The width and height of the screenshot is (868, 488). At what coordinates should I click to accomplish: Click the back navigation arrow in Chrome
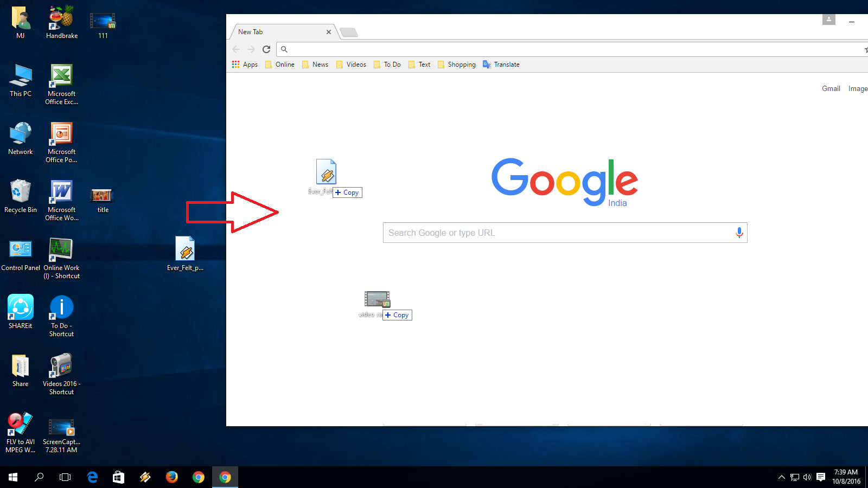[236, 49]
